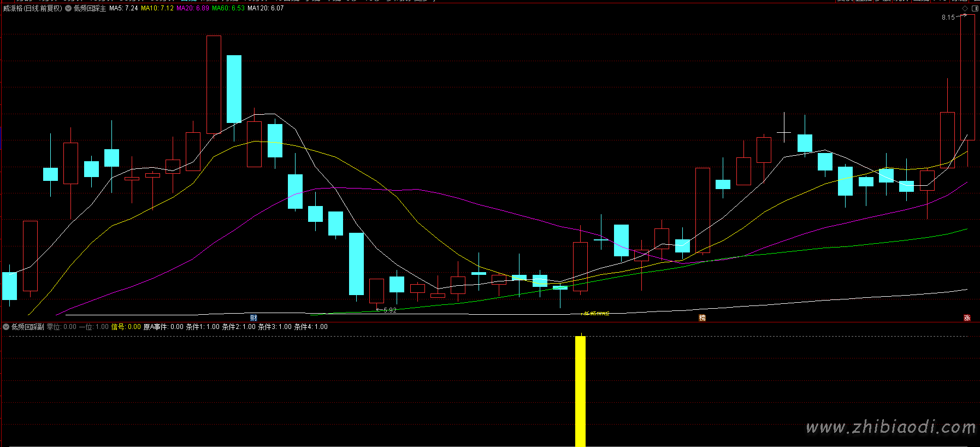This screenshot has width=980, height=447.
Task: Select the MA5: 7.24 value
Action: (123, 9)
